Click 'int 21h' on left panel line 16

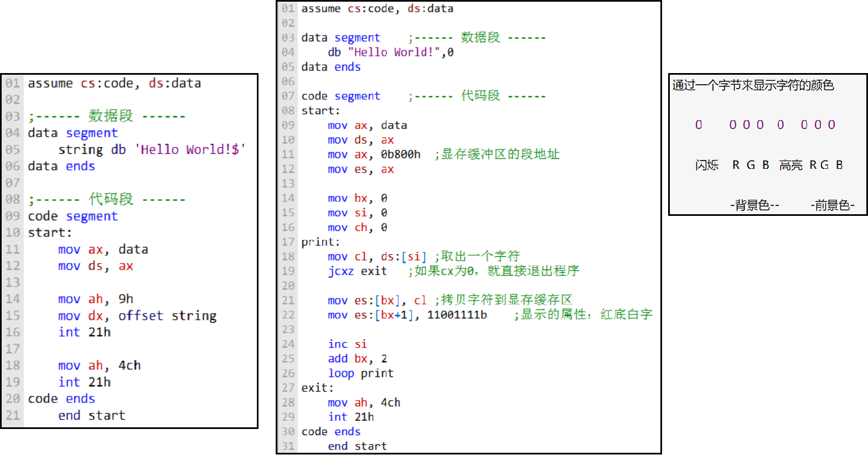point(85,332)
